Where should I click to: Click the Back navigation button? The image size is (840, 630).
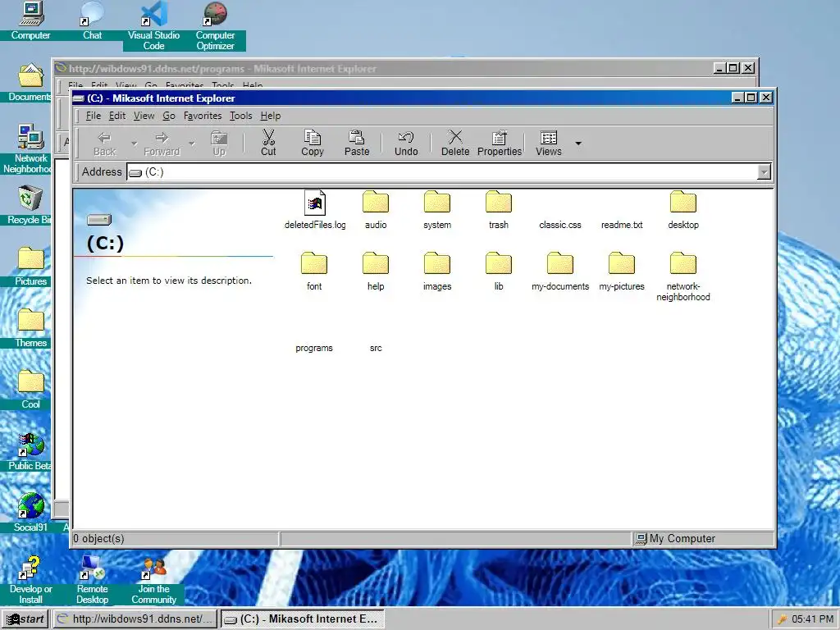[x=104, y=143]
